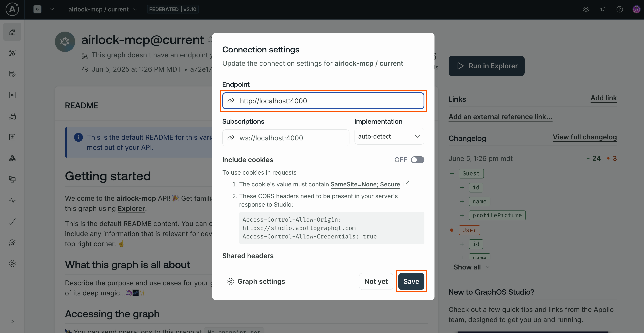This screenshot has width=644, height=333.
Task: Open the Implementation auto-detect dropdown
Action: 389,136
